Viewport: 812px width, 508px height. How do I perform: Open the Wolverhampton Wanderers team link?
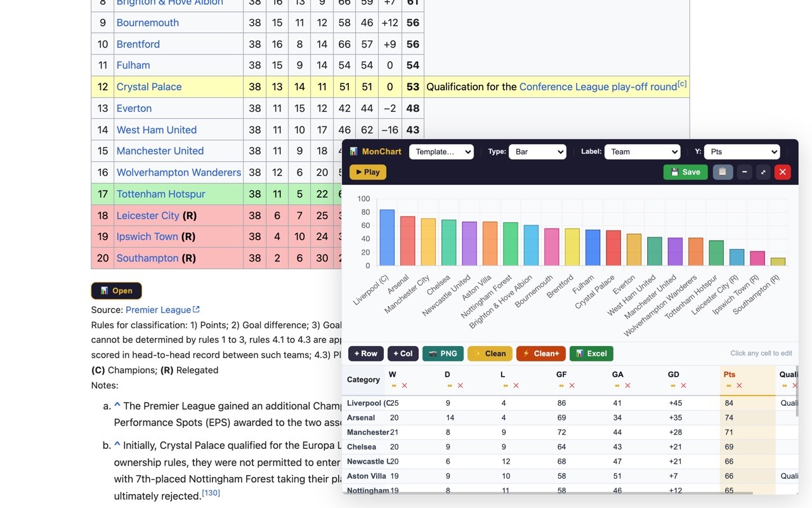pyautogui.click(x=179, y=173)
